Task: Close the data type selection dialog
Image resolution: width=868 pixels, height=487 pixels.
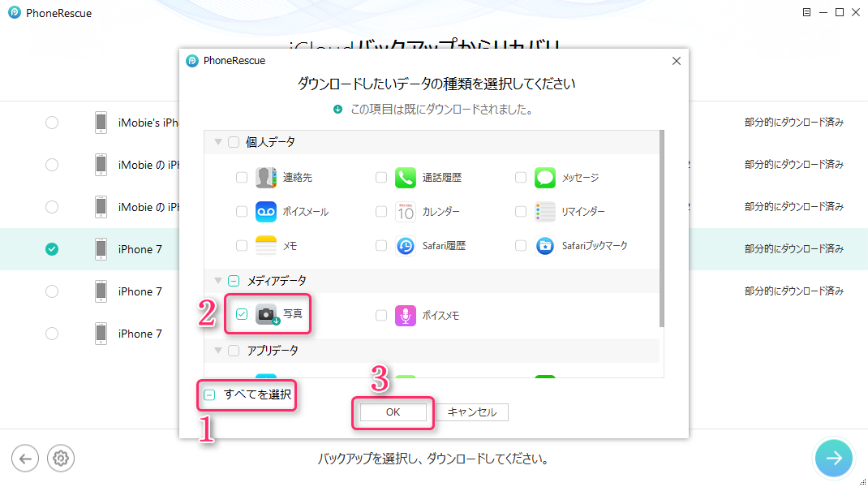Action: point(677,61)
